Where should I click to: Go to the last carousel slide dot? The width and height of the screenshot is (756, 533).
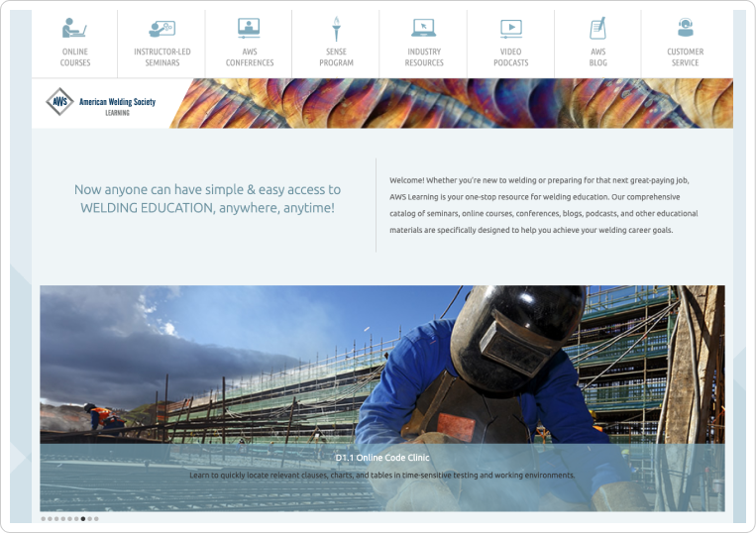pos(96,518)
